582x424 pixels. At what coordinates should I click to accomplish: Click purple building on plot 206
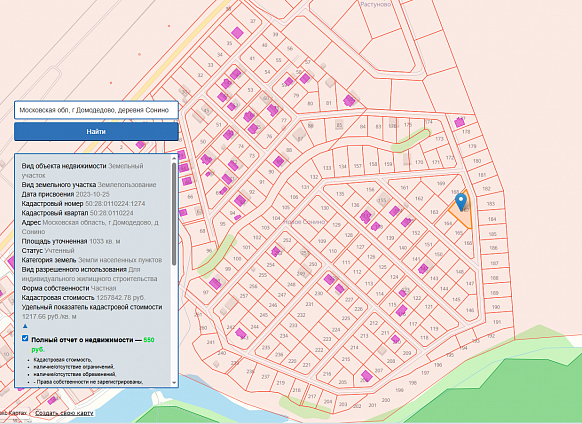pyautogui.click(x=366, y=376)
